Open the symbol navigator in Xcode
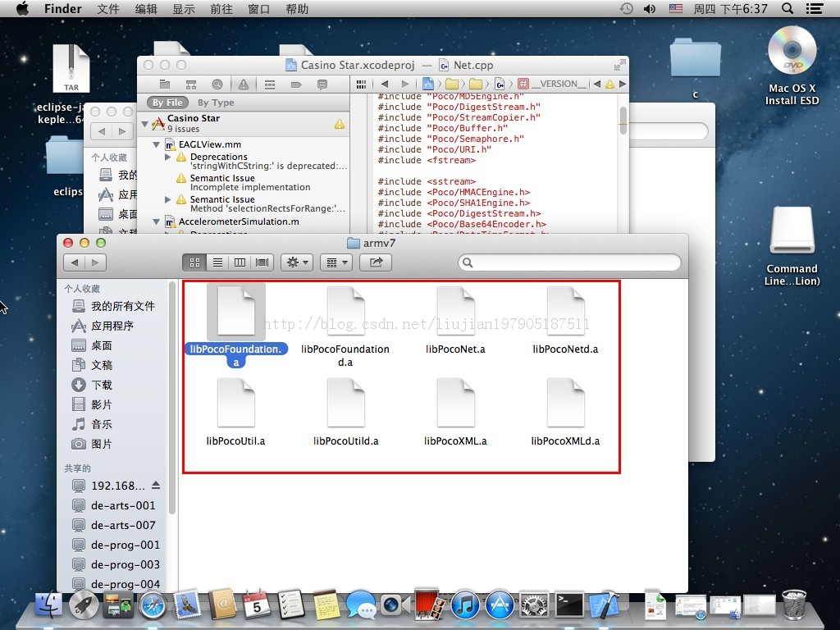Image resolution: width=840 pixels, height=630 pixels. coord(190,84)
